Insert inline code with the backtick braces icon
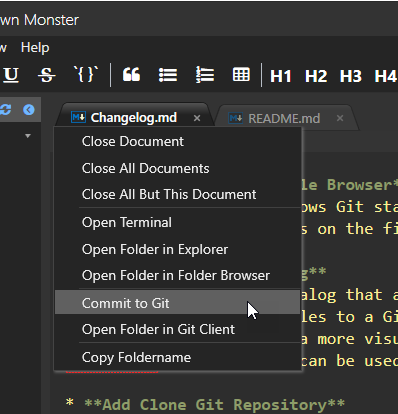The image size is (398, 414). 86,74
